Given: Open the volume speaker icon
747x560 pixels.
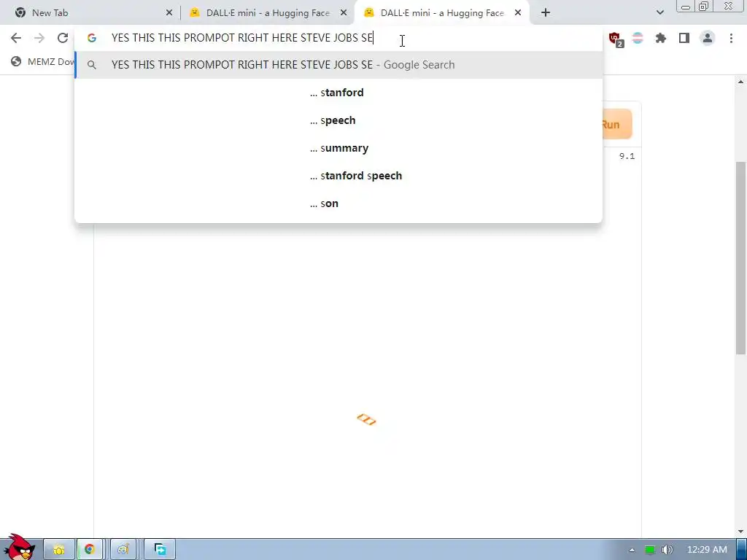Looking at the screenshot, I should [667, 550].
